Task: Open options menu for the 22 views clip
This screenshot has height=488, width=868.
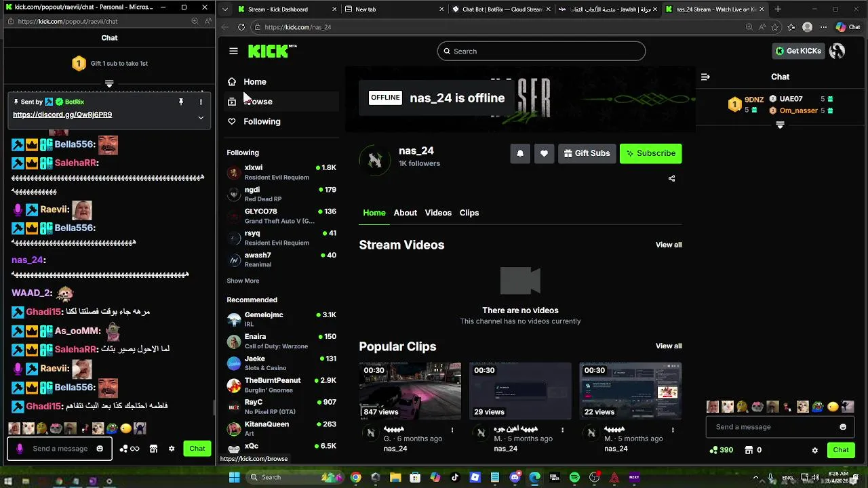Action: (x=673, y=430)
